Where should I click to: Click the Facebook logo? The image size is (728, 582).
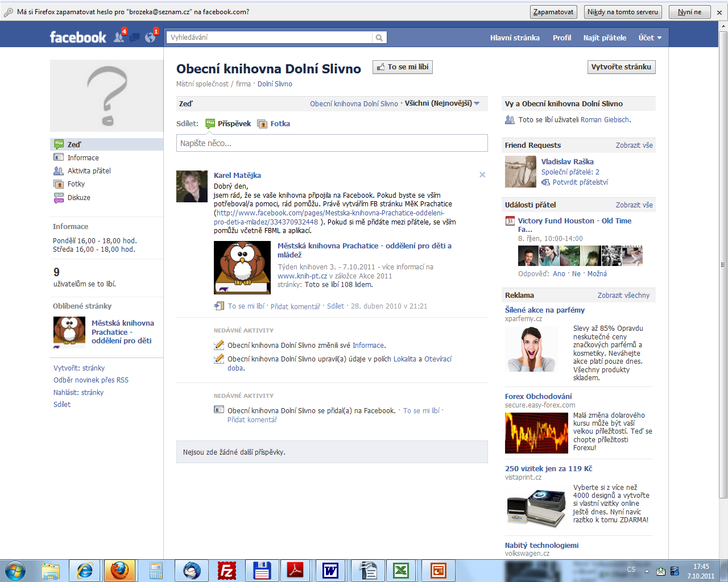click(78, 38)
